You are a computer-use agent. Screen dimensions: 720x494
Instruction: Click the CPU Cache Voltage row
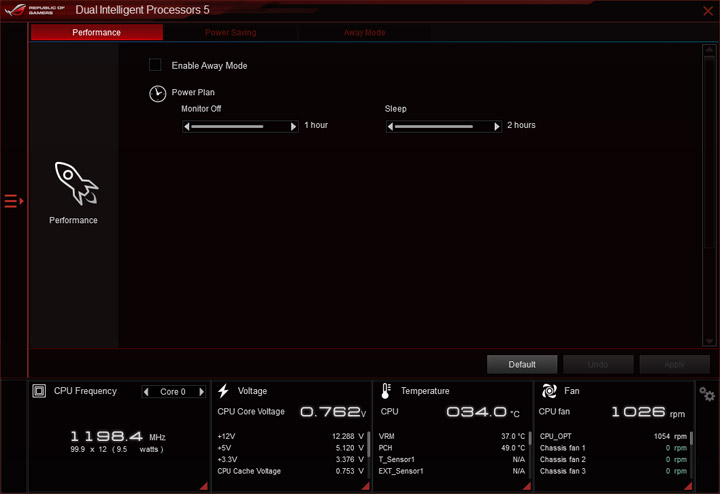point(291,471)
